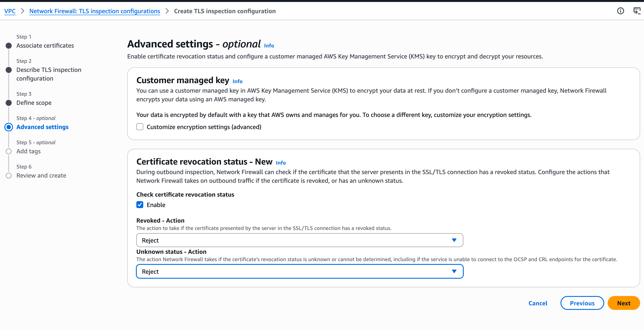Screen dimensions: 644x330
Task: Click Step 1 Associate certificates circle marker
Action: pyautogui.click(x=9, y=46)
